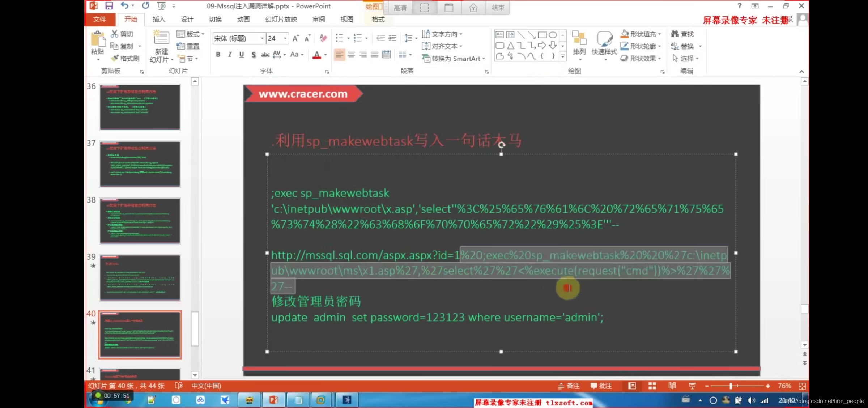This screenshot has width=868, height=408.
Task: Toggle center text alignment
Action: [351, 55]
